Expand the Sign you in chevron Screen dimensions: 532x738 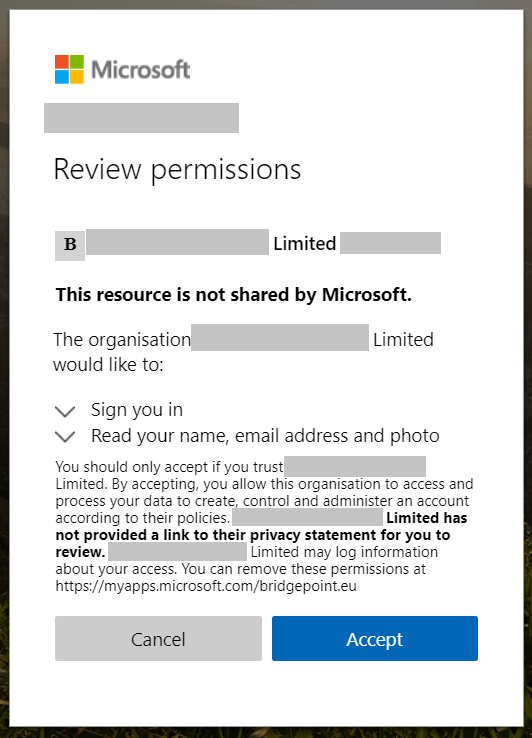click(65, 411)
